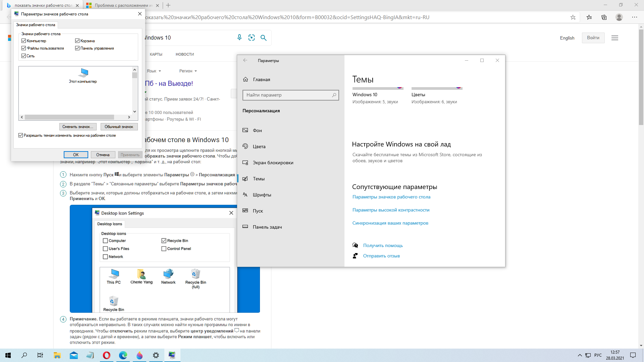
Task: Add page to favorites with the star icon
Action: 573,17
